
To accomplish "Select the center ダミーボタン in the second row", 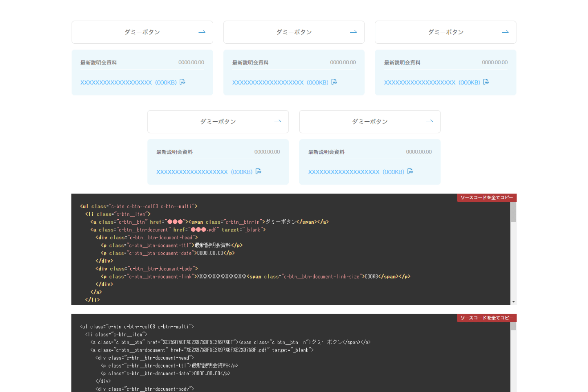I will click(x=218, y=121).
